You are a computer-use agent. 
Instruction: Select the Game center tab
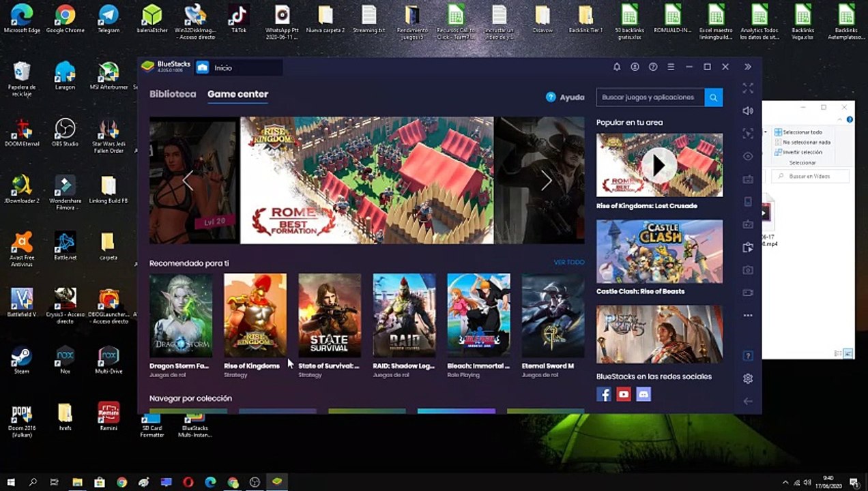237,94
